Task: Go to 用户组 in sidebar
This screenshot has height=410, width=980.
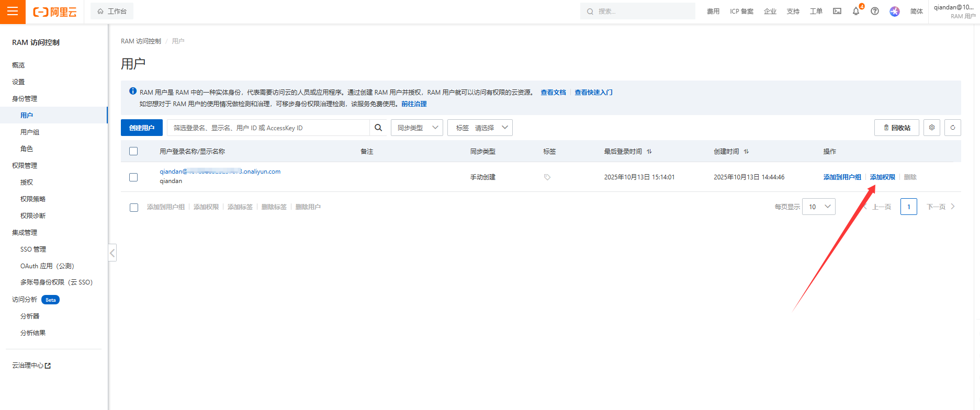Action: pos(30,132)
